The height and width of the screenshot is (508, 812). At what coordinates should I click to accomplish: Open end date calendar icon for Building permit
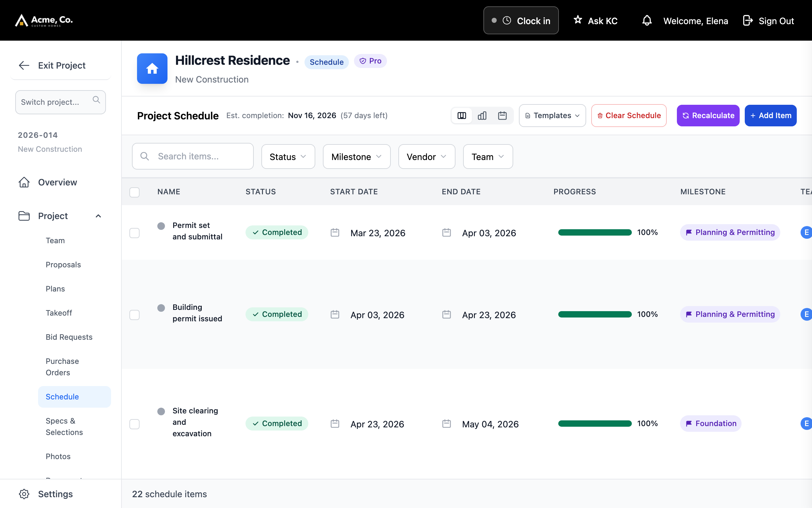447,314
